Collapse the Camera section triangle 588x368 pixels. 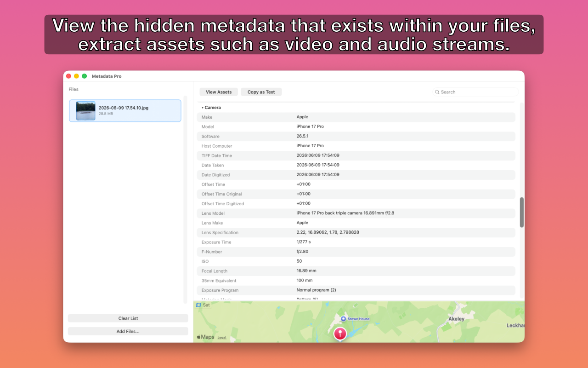pyautogui.click(x=203, y=108)
